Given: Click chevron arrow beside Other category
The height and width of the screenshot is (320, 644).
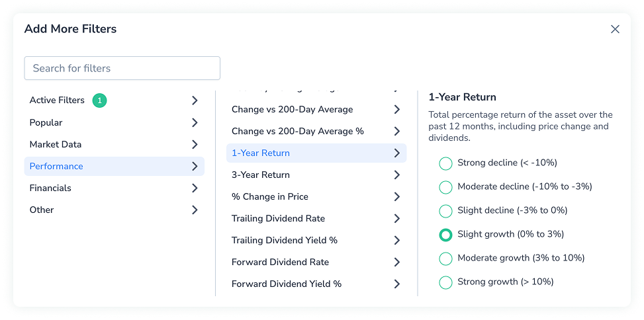Looking at the screenshot, I should click(x=195, y=210).
